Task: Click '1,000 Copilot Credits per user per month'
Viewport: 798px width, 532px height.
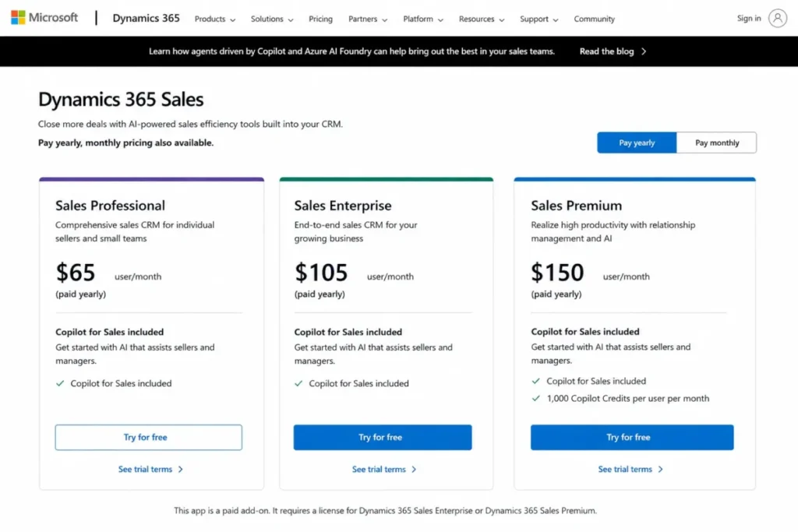Action: [628, 399]
